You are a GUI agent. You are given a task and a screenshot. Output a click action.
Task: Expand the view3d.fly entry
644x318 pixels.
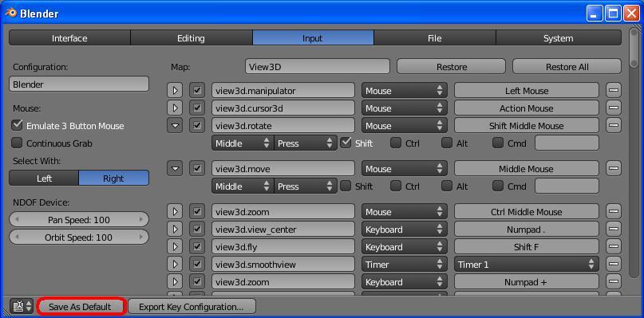175,246
